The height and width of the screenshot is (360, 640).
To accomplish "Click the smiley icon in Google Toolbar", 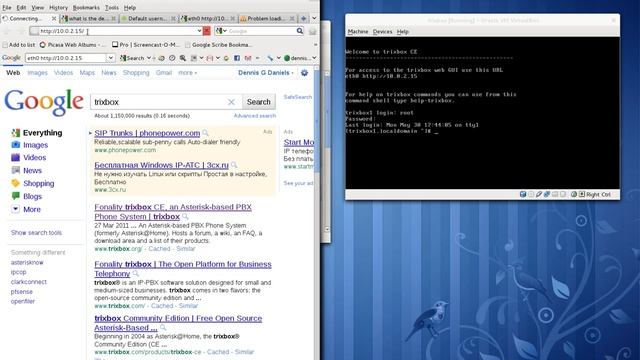I will coord(226,58).
